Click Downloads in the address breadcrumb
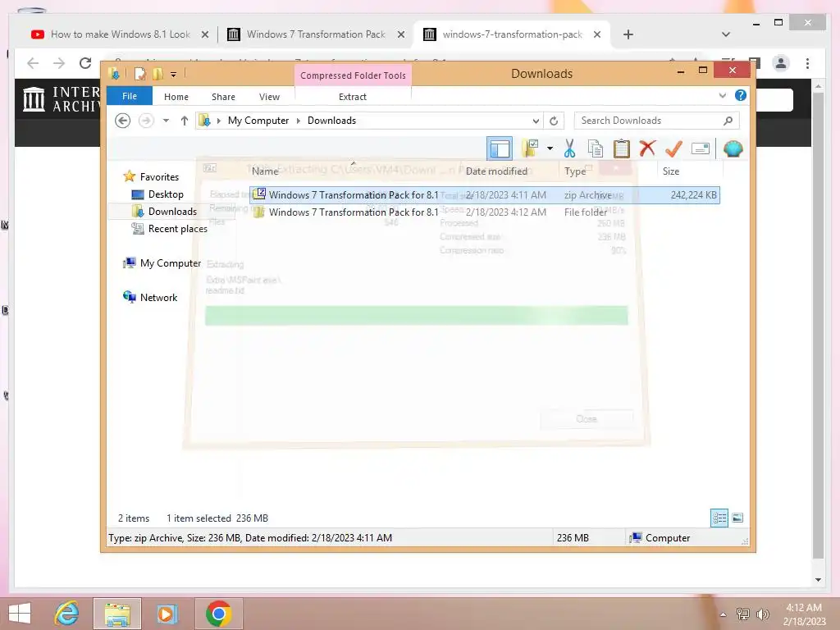The image size is (840, 630). [x=331, y=121]
